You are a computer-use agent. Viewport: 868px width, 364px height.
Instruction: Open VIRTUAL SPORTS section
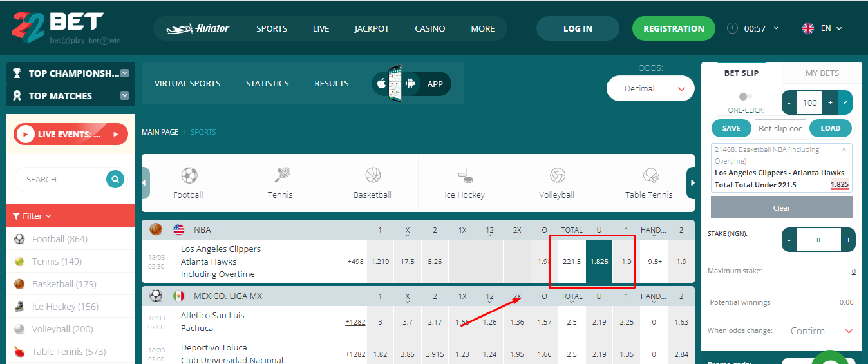tap(187, 83)
